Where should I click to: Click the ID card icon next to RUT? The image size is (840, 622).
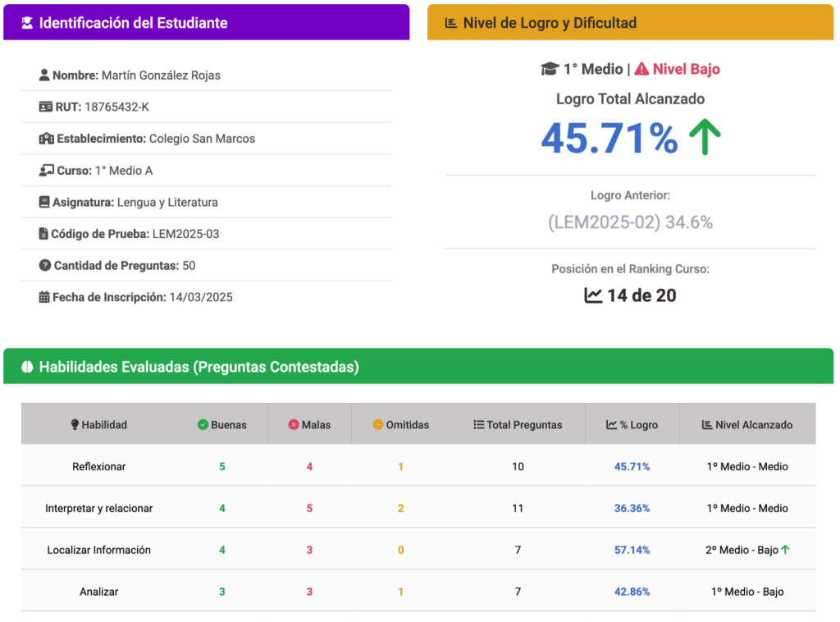pyautogui.click(x=46, y=107)
